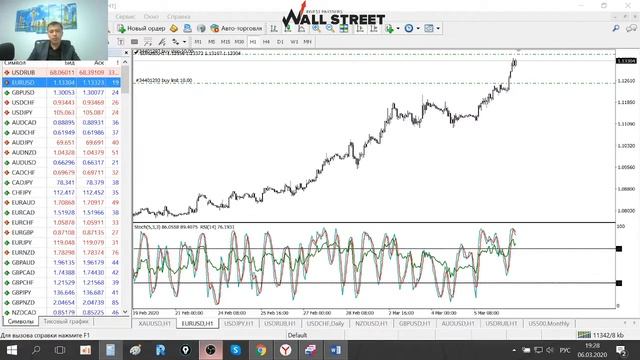Toggle the Авто-торговля button

coord(236,28)
